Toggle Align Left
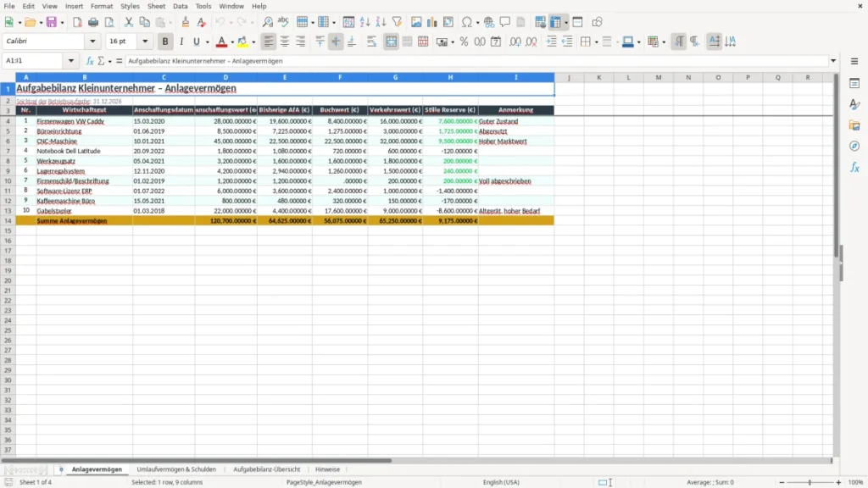The width and height of the screenshot is (868, 488). pos(269,42)
